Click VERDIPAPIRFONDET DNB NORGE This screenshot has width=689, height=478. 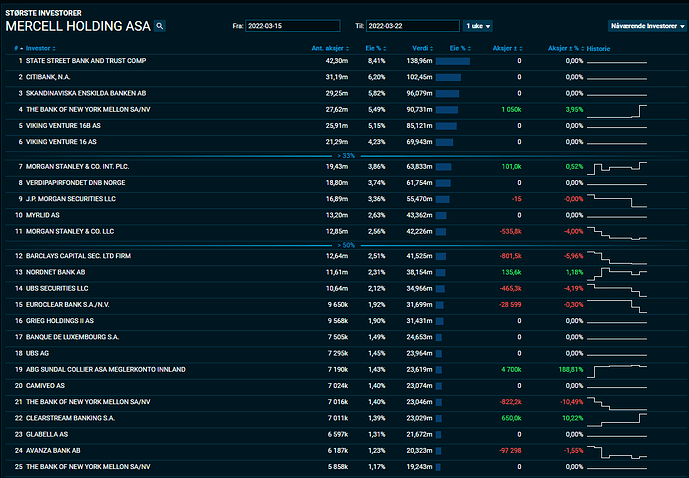point(76,183)
